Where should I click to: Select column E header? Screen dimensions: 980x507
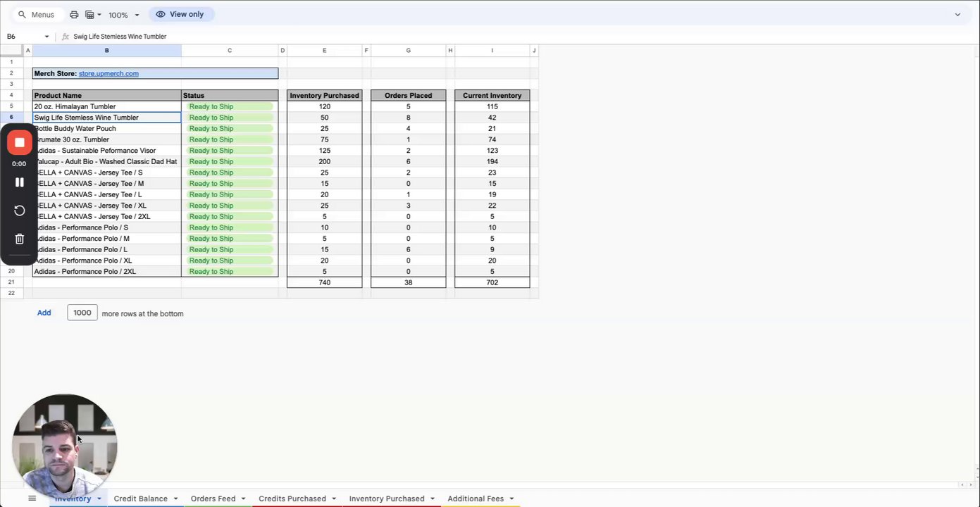point(324,51)
